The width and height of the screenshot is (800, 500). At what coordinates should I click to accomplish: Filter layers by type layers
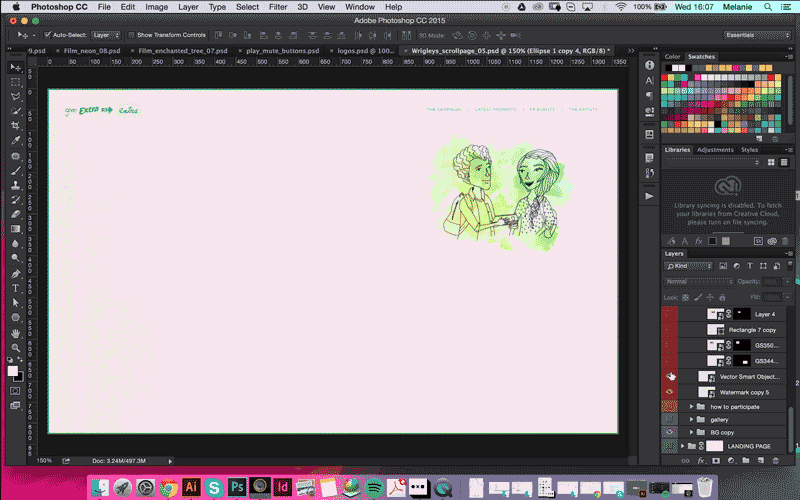[749, 266]
